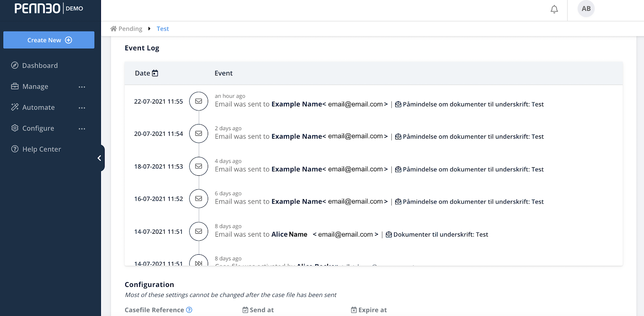Click the Event column header
The height and width of the screenshot is (316, 644).
[223, 73]
